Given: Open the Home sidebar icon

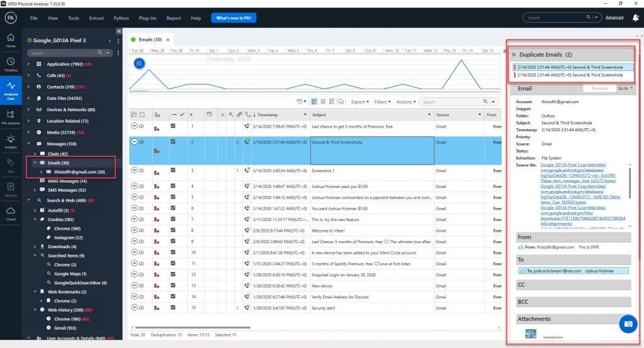Looking at the screenshot, I should 11,40.
